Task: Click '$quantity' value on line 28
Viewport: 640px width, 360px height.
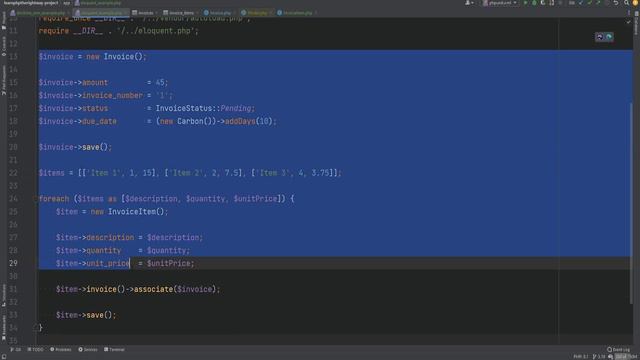Action: 167,251
